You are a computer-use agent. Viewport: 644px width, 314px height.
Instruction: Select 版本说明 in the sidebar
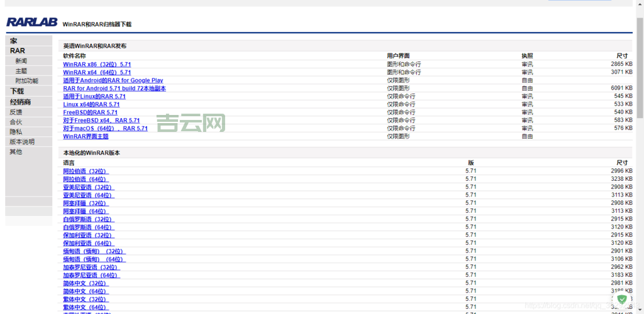click(22, 142)
